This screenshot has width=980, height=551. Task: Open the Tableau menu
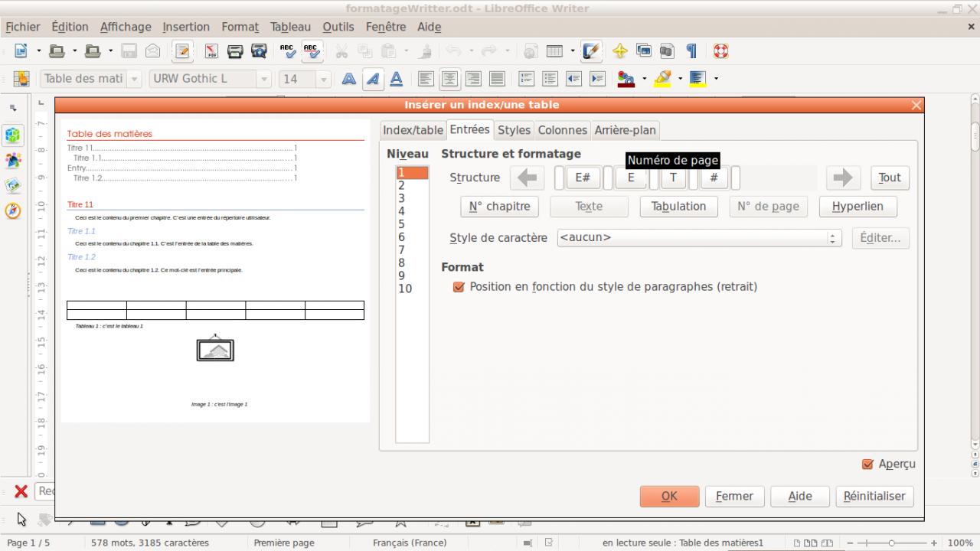pyautogui.click(x=291, y=27)
